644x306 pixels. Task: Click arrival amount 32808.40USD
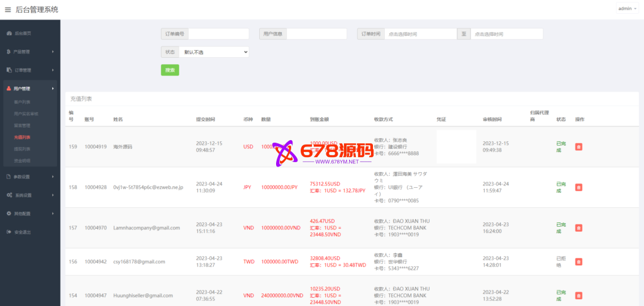click(x=325, y=258)
